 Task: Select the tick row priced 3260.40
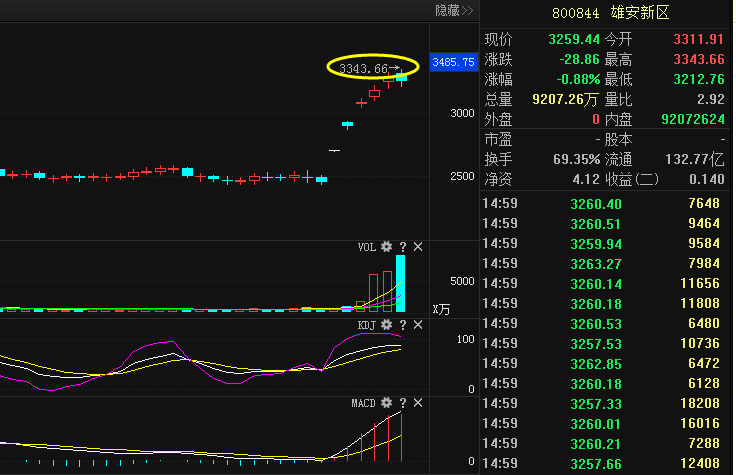click(601, 204)
